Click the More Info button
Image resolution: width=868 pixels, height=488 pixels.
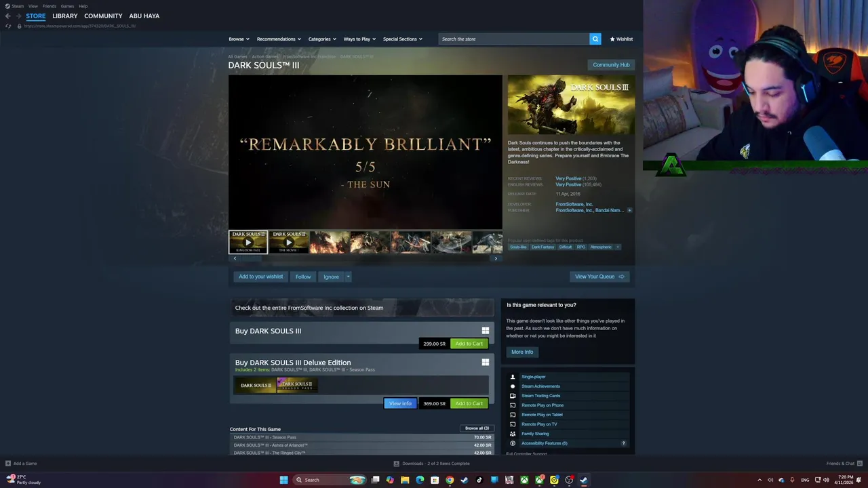click(x=522, y=352)
